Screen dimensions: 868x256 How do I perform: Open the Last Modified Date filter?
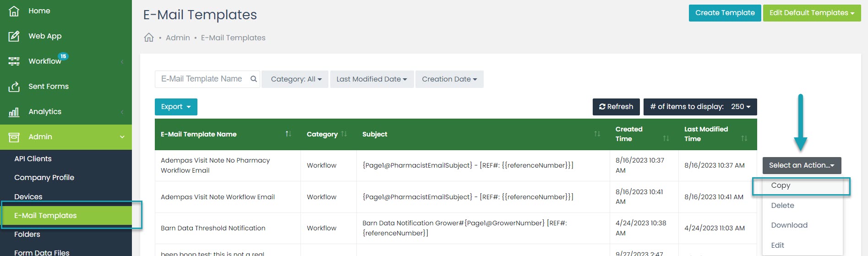371,79
